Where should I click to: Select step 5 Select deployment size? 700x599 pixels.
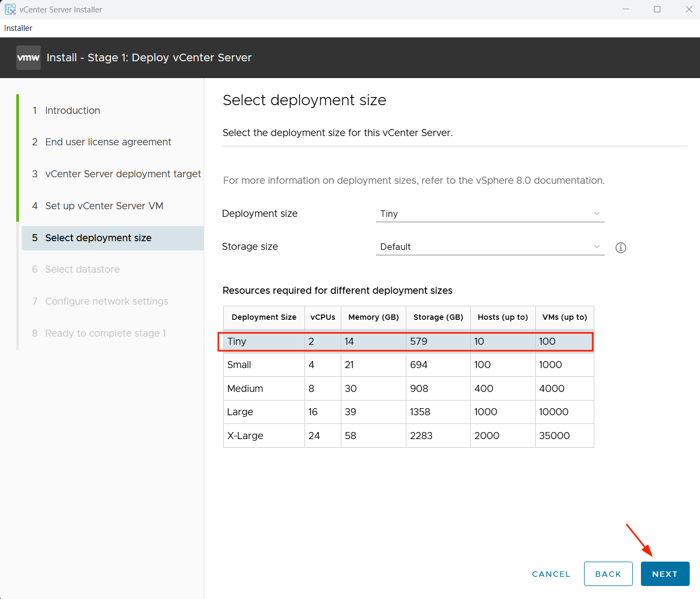pos(113,238)
